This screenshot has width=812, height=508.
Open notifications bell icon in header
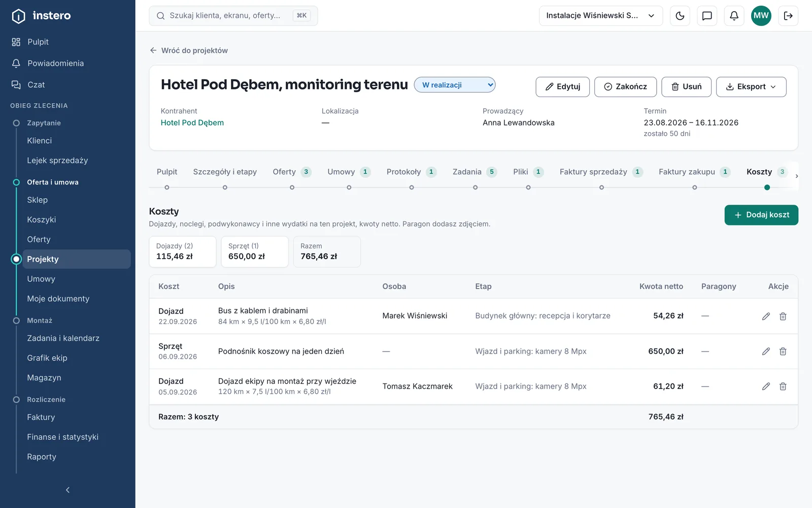pyautogui.click(x=734, y=16)
